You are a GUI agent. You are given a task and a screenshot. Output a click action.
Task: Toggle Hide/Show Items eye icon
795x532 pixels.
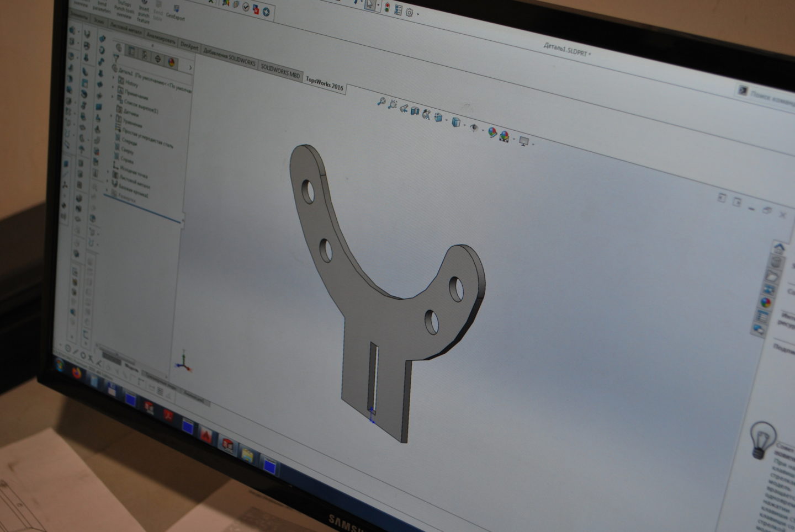click(x=474, y=127)
